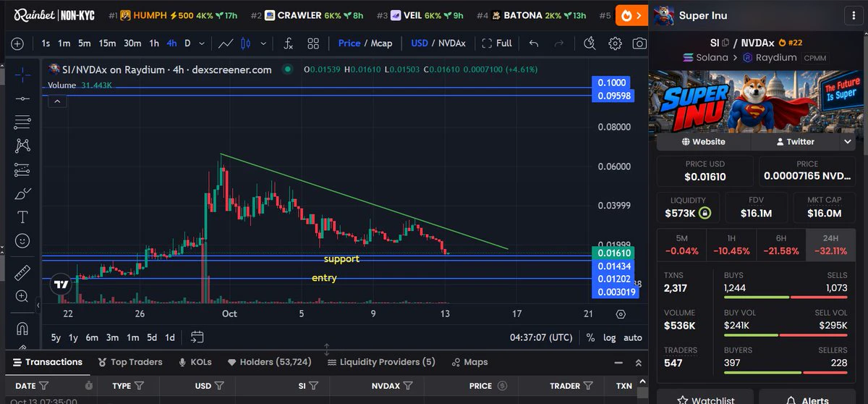Open the timezone menu at 04:37:07 (UTC)
This screenshot has width=868, height=404.
click(x=541, y=337)
